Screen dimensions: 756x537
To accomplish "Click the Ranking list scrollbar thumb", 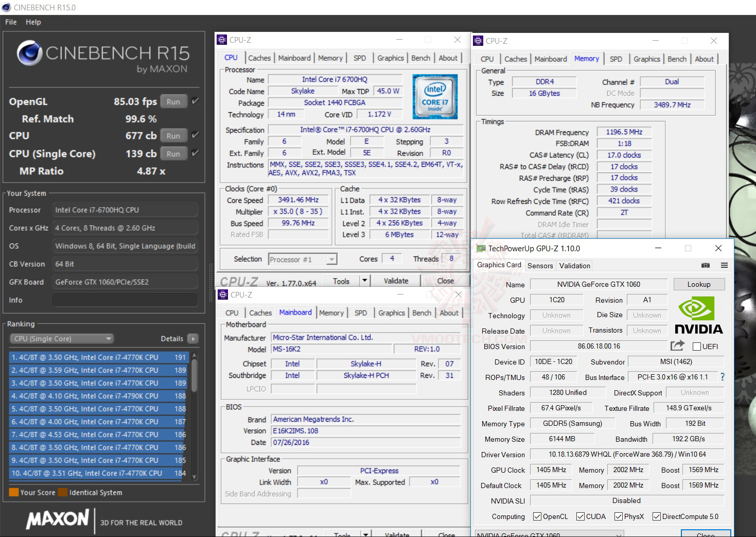I will click(x=195, y=375).
